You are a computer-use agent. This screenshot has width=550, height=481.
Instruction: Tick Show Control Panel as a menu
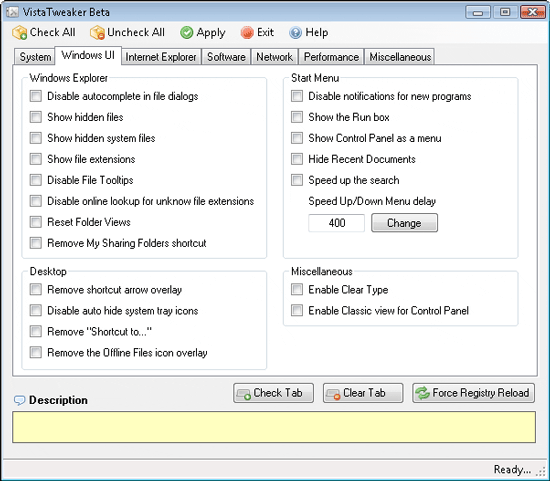(x=297, y=138)
